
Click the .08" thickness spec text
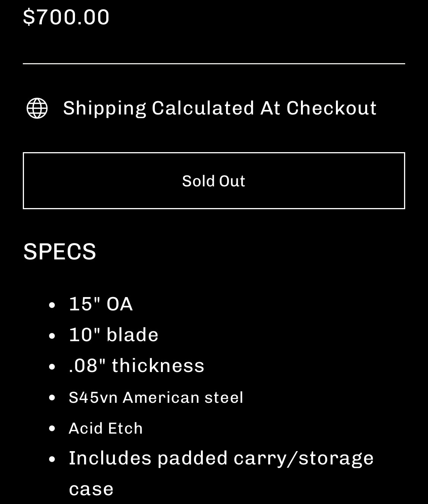(x=136, y=366)
